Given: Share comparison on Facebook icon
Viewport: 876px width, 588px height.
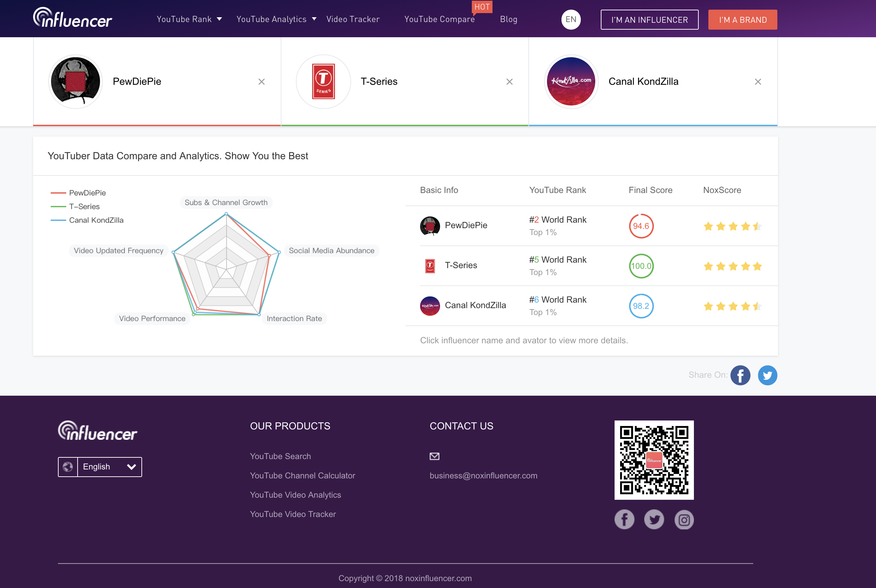Looking at the screenshot, I should (740, 375).
